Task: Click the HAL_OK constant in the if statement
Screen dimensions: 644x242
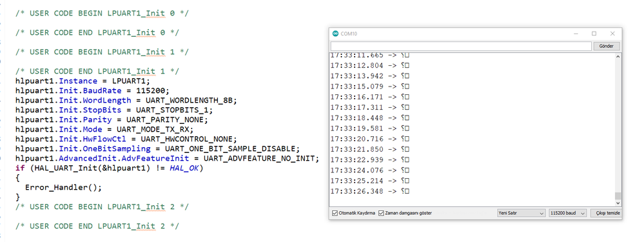Action: 184,168
